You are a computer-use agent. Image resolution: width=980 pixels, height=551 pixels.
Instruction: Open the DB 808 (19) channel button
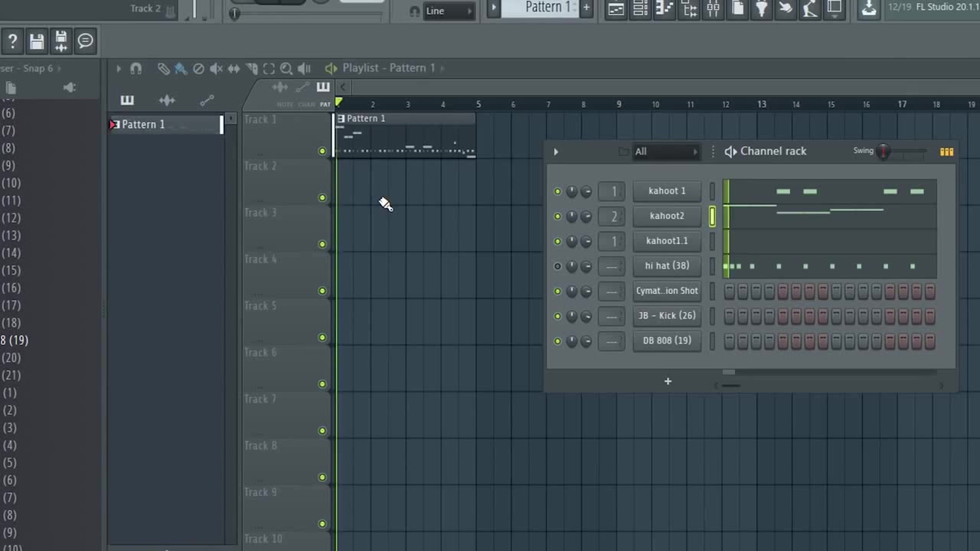(x=667, y=341)
